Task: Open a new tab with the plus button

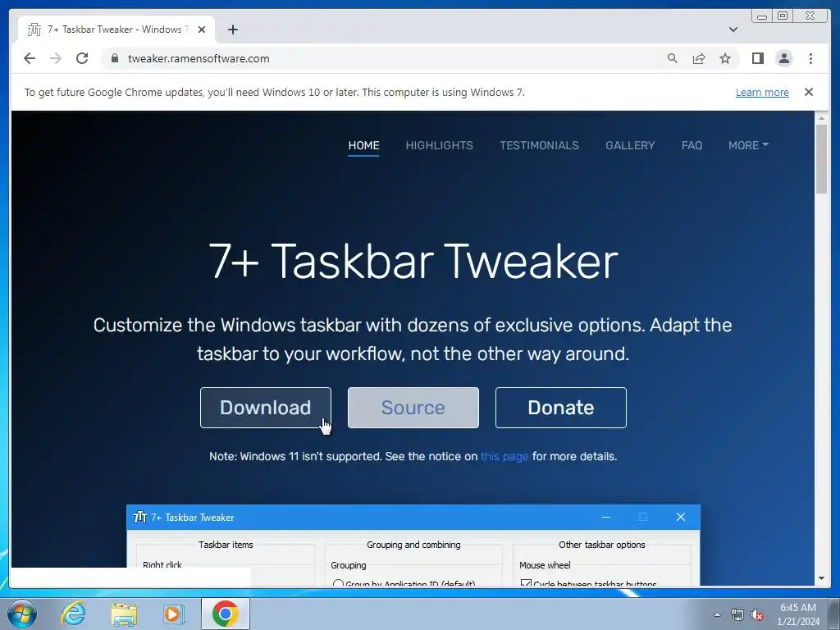Action: tap(232, 30)
